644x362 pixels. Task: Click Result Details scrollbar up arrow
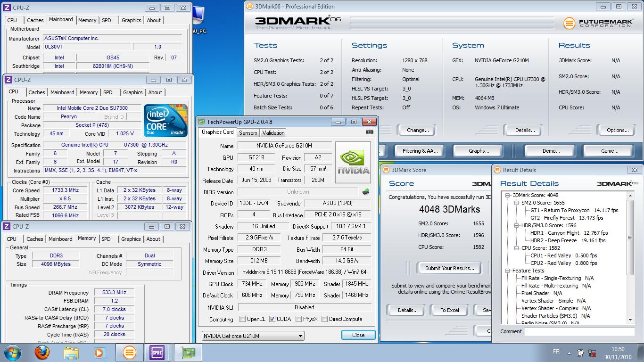point(631,195)
